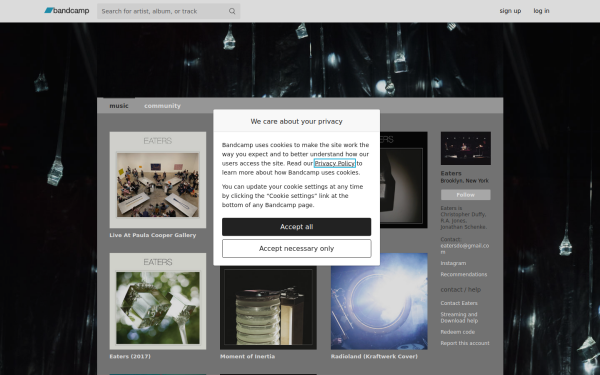Image resolution: width=600 pixels, height=375 pixels.
Task: Open Live At Paula Cooper Gallery album cover
Action: (x=158, y=180)
